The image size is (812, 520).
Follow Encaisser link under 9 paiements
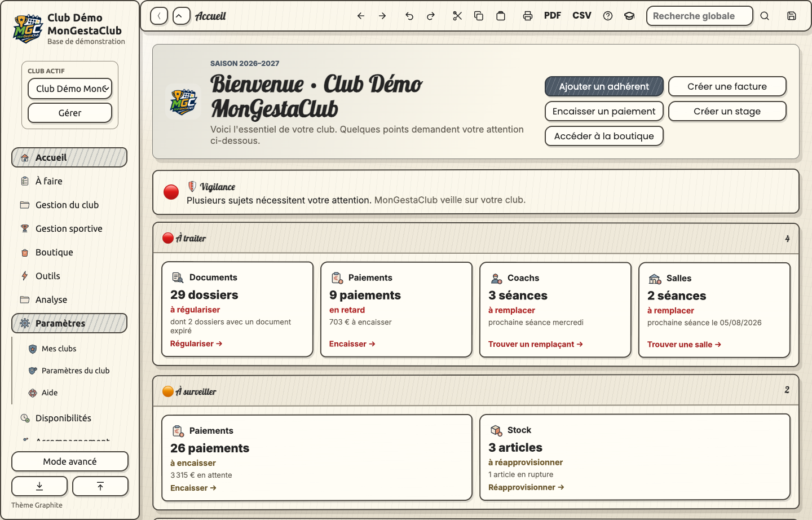click(x=352, y=344)
